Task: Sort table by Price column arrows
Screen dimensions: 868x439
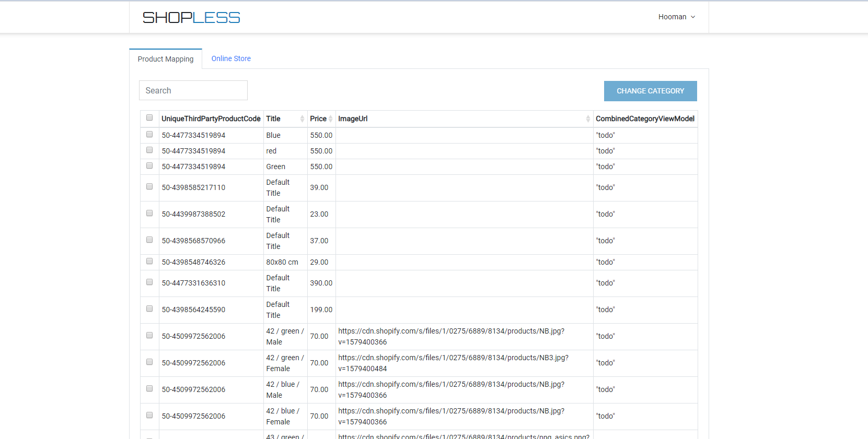Action: click(330, 119)
